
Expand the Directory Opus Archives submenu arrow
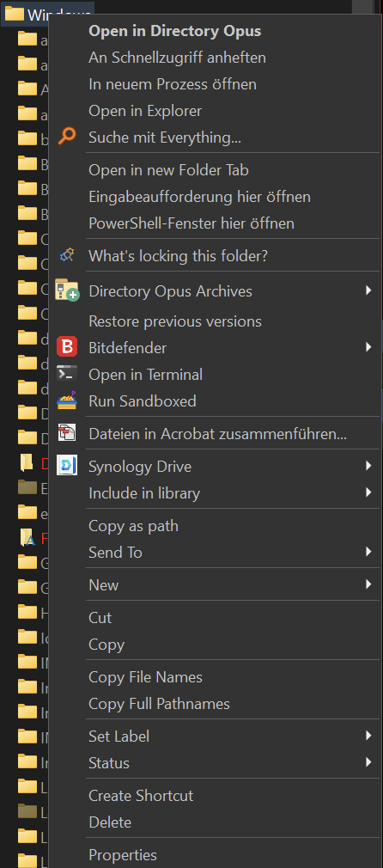point(368,290)
